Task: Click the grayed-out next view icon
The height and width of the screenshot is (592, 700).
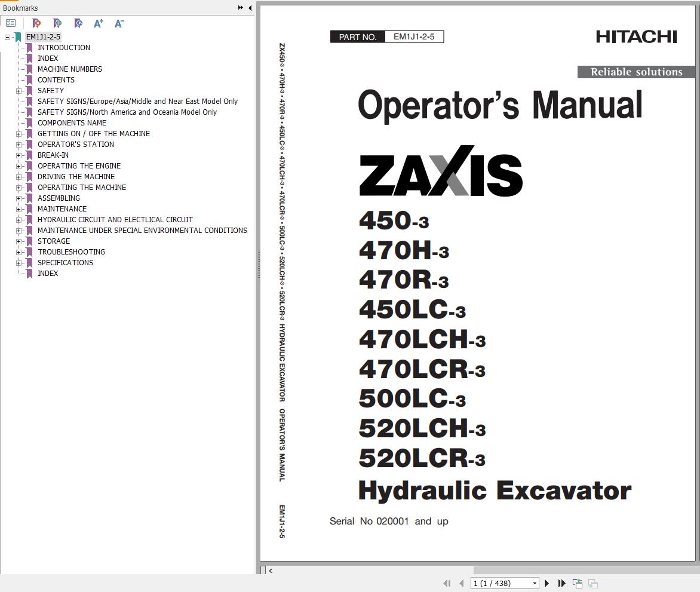Action: click(593, 583)
